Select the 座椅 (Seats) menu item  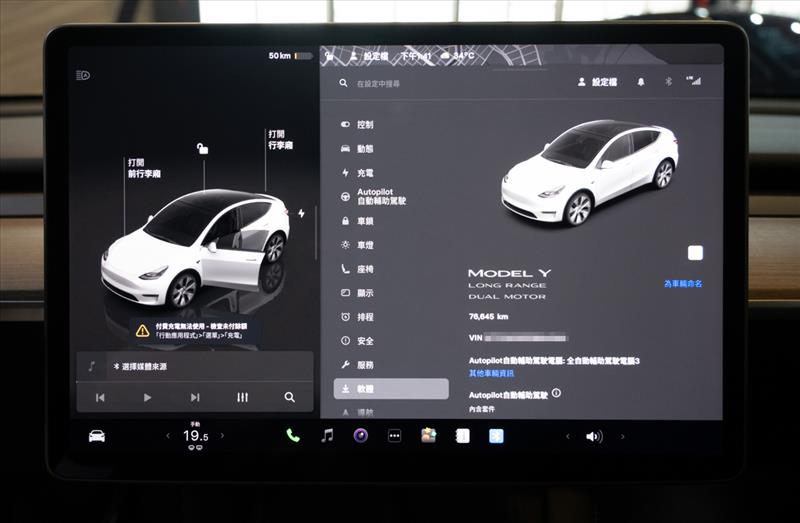coord(357,269)
